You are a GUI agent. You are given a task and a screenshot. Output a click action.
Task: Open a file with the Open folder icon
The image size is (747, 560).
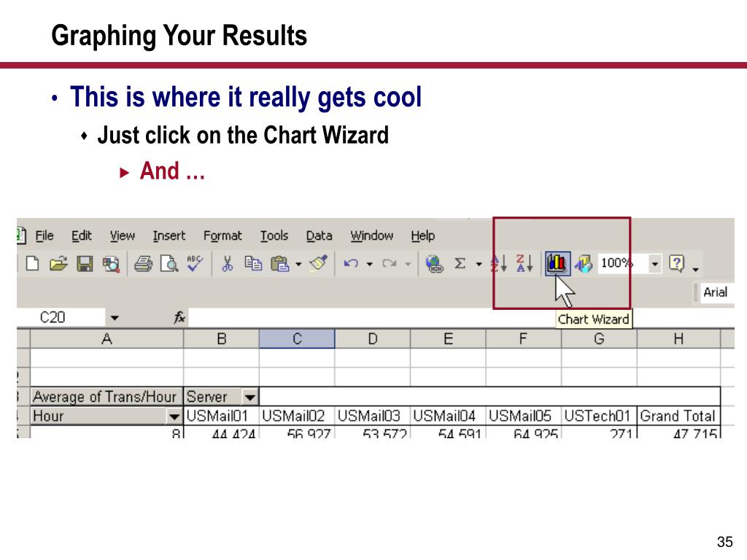point(58,263)
